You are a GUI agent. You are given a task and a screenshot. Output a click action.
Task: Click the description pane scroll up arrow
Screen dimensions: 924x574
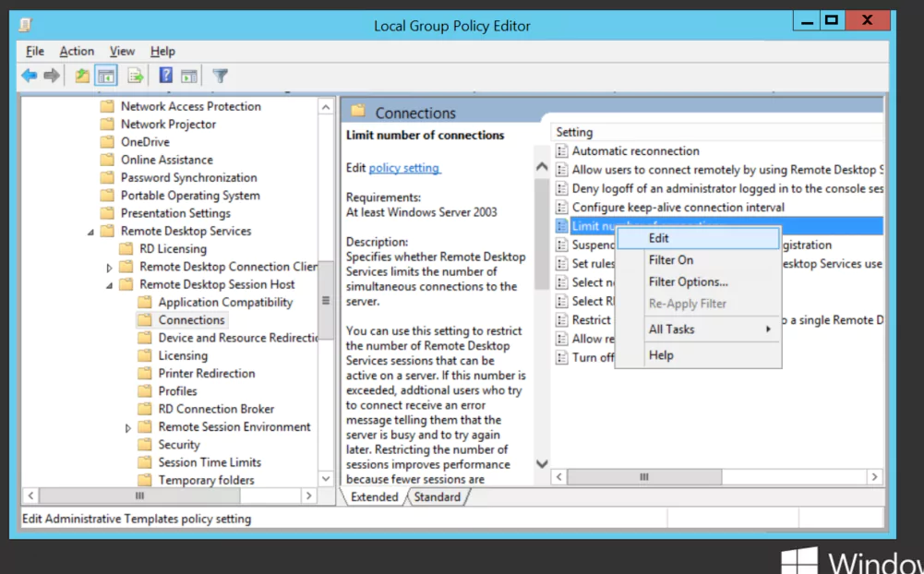pos(542,167)
